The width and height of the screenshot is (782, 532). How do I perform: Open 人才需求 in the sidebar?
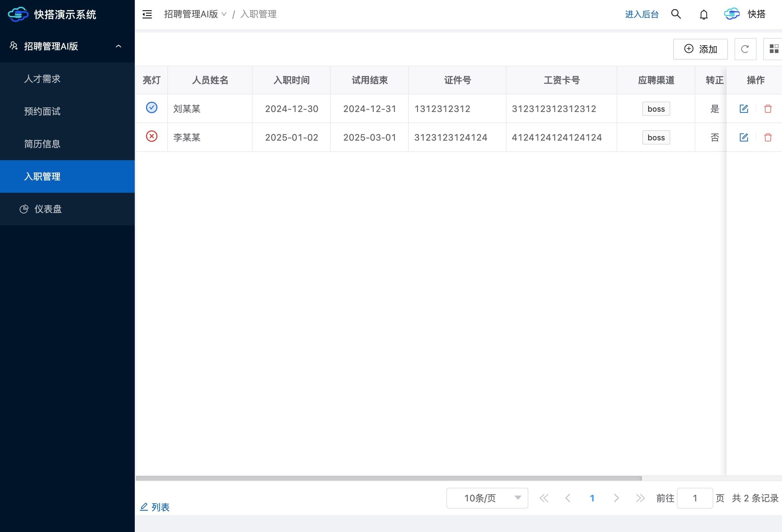coord(67,79)
